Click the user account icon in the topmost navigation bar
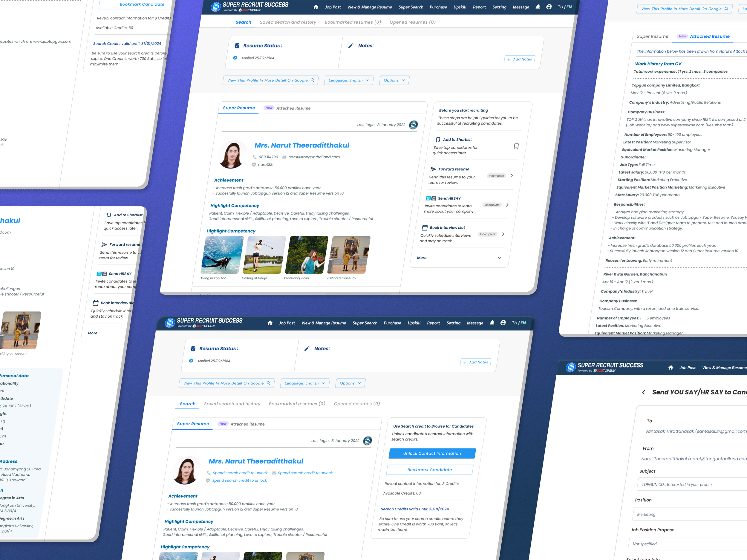Image resolution: width=747 pixels, height=560 pixels. click(549, 7)
